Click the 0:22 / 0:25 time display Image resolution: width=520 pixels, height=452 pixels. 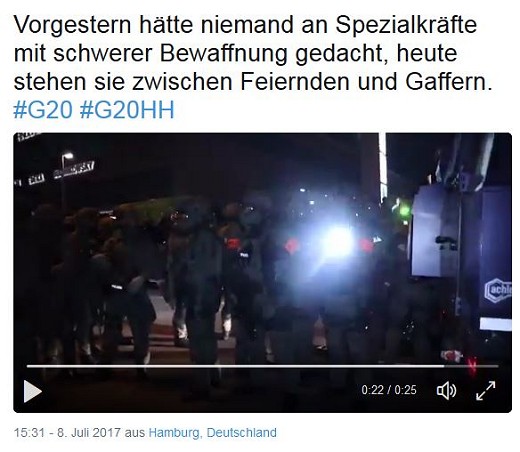389,390
